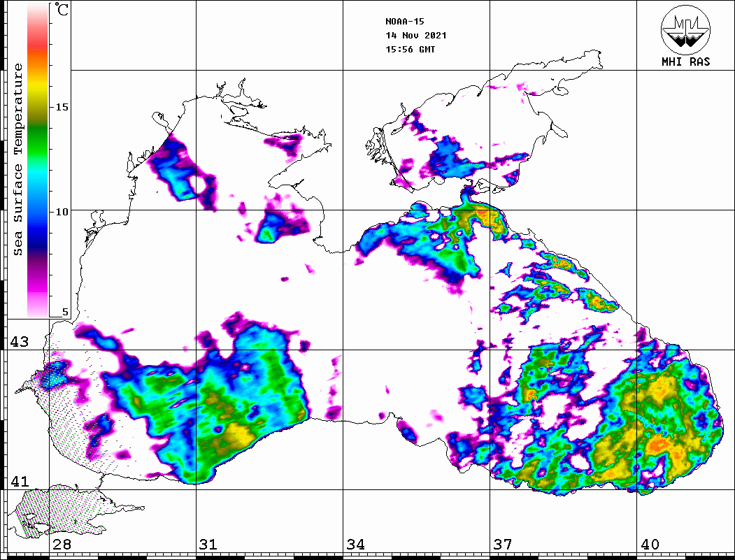
Task: Click latitude label 41
Action: 20,481
